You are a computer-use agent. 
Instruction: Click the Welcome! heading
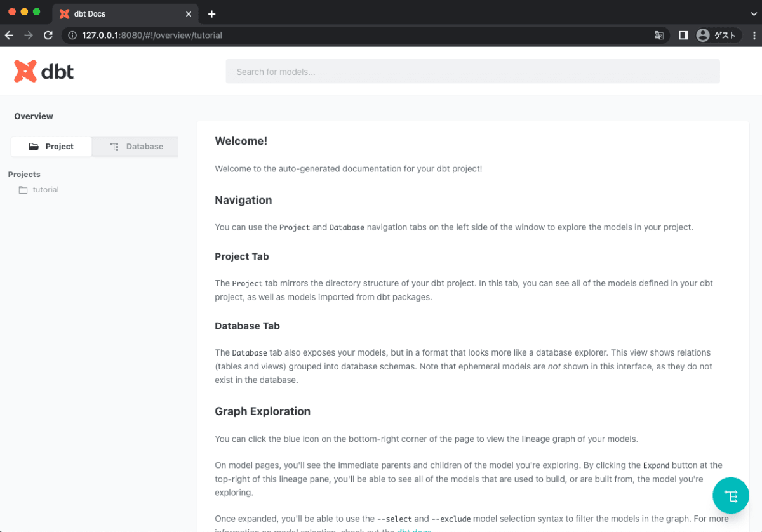coord(241,141)
